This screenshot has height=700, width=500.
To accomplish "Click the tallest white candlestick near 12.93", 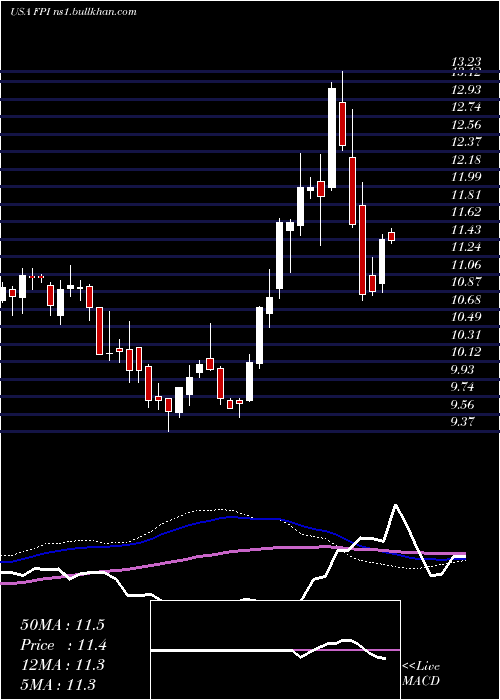I will point(332,138).
